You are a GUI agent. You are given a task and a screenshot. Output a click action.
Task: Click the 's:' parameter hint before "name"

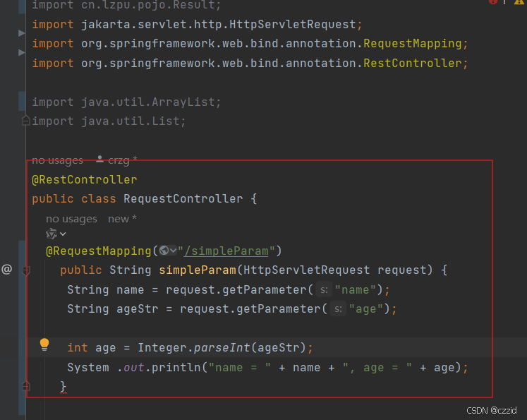(324, 289)
